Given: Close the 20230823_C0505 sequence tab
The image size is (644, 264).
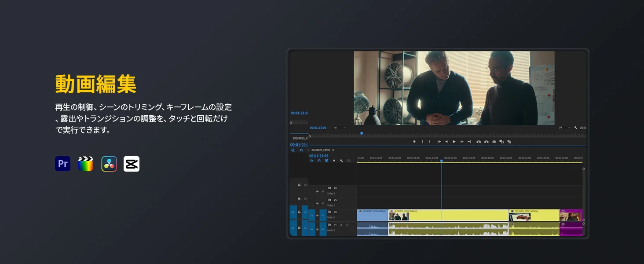Looking at the screenshot, I should [308, 150].
